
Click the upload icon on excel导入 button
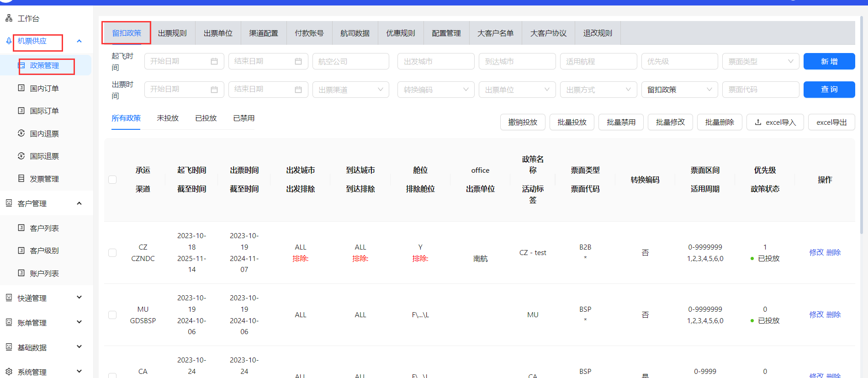click(758, 122)
